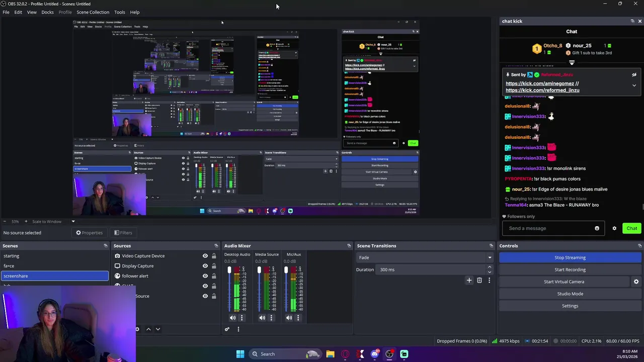
Task: Enable Studio Mode
Action: point(570,294)
